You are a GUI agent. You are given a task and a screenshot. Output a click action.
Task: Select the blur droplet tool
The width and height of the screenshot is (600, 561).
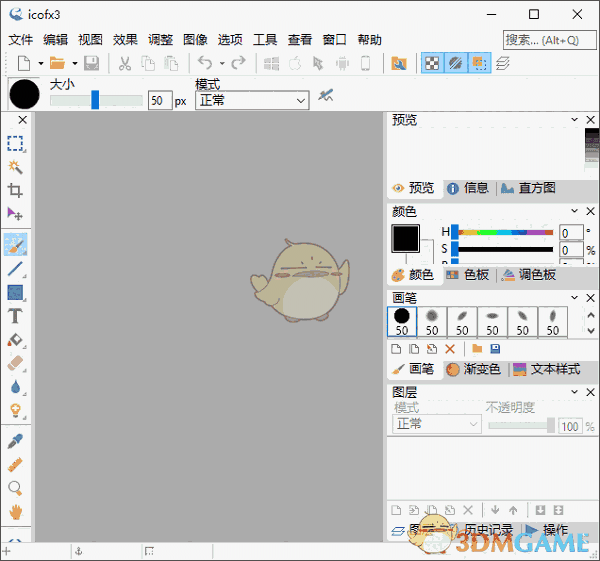click(15, 387)
